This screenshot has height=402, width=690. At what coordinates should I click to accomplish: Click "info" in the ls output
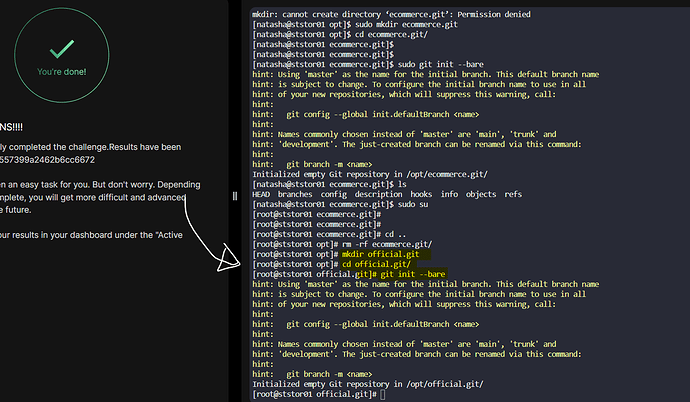449,194
